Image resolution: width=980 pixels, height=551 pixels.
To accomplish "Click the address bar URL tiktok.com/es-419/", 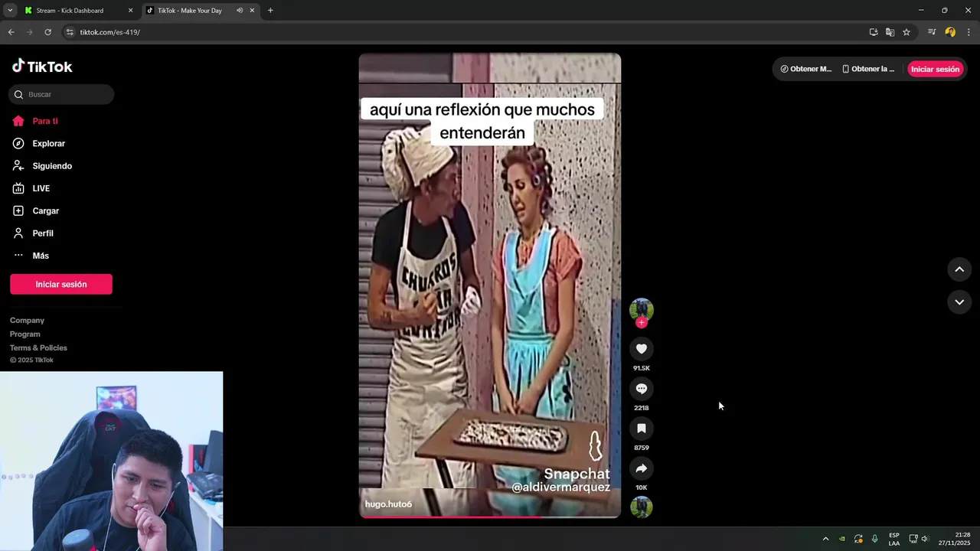I will (110, 32).
